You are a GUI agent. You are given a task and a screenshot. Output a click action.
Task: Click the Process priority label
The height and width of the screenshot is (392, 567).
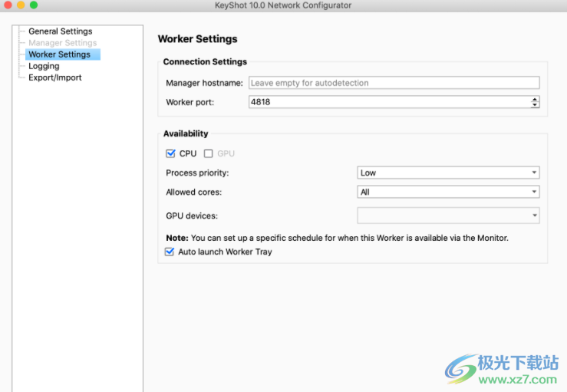click(197, 173)
